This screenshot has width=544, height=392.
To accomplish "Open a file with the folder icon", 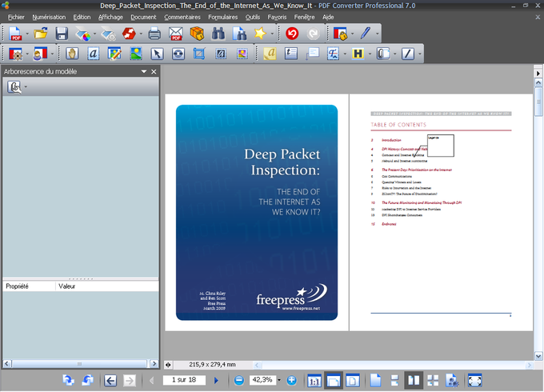I will tap(40, 34).
